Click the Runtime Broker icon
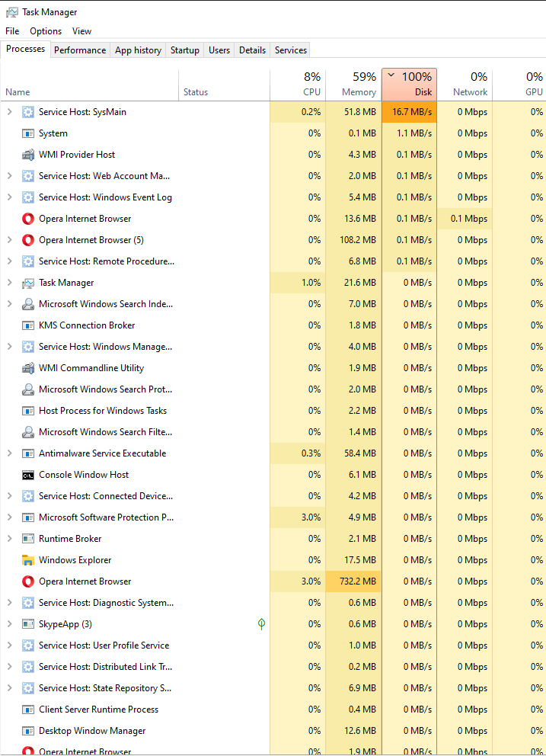546x756 pixels. (28, 539)
